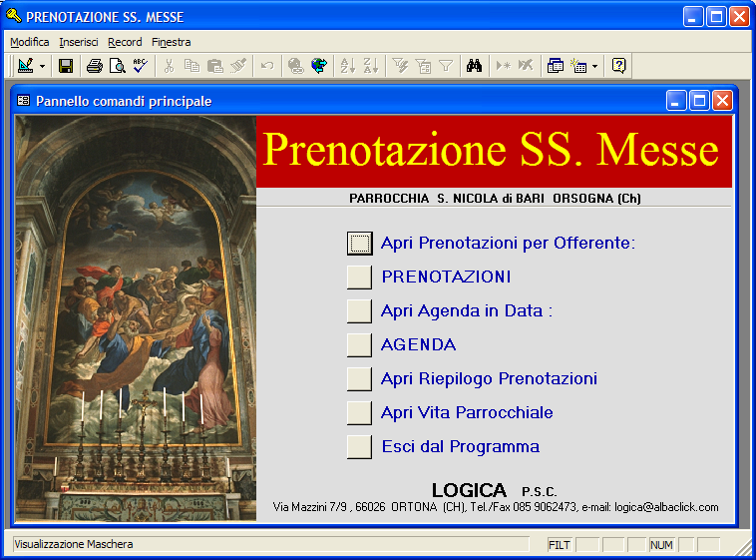Expand the New Object dropdown arrow
The image size is (756, 560).
[x=595, y=66]
